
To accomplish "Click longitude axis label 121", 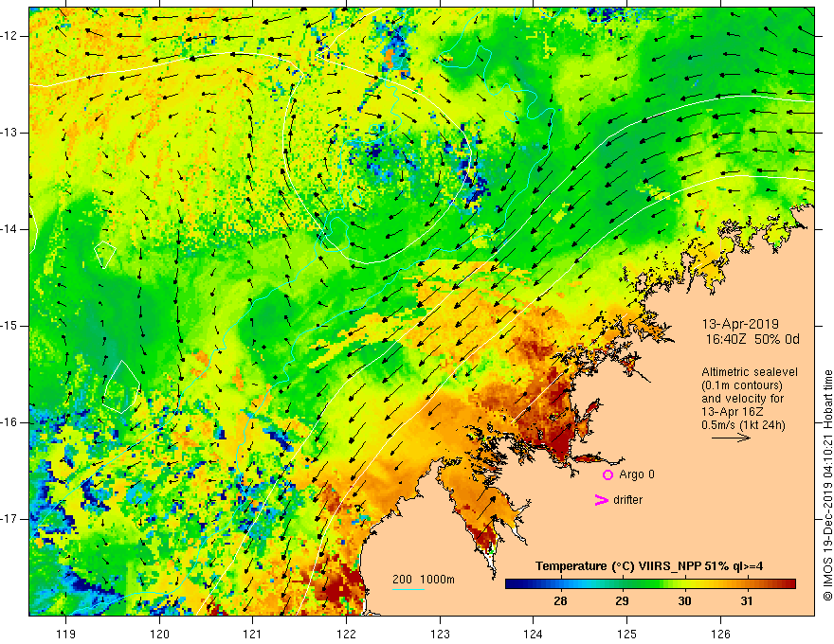I will [x=253, y=634].
